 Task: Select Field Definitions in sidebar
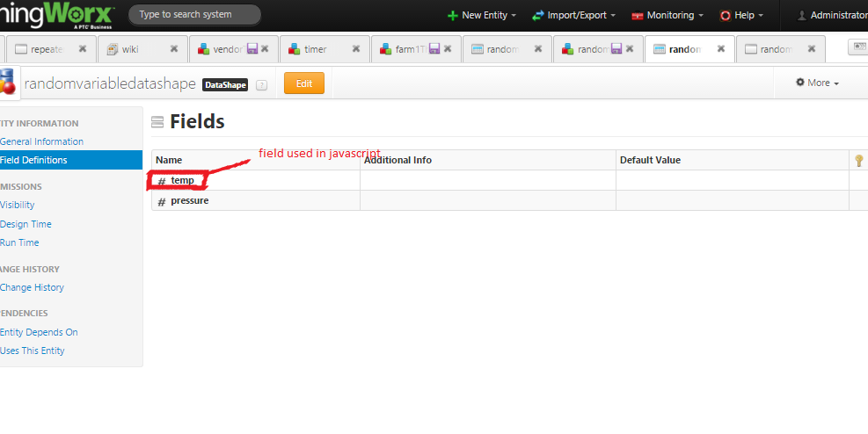click(x=71, y=160)
